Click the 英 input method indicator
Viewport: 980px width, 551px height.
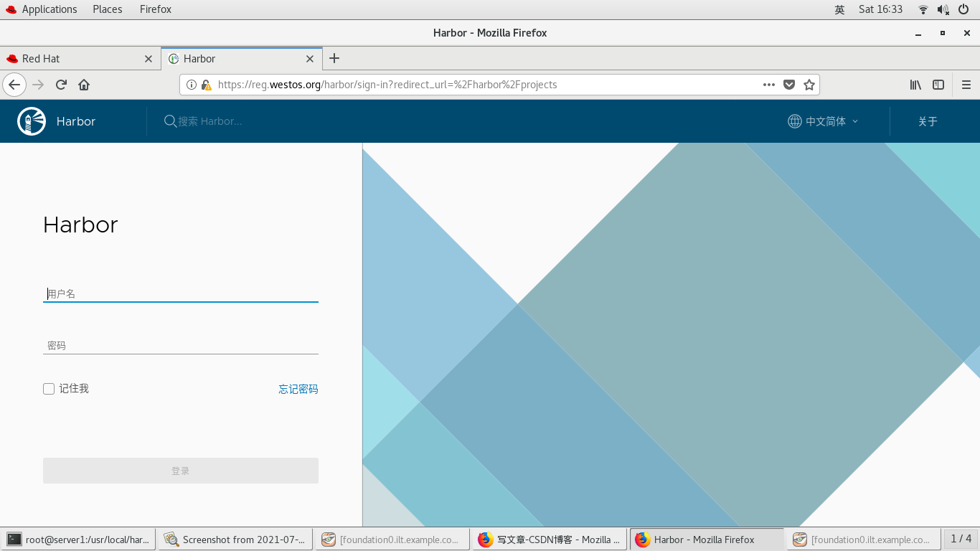(x=839, y=9)
